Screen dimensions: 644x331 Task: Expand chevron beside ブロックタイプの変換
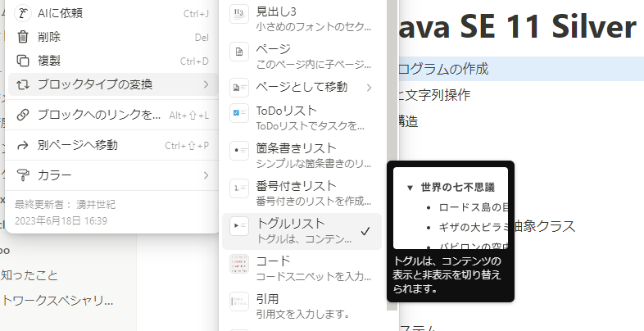(206, 84)
